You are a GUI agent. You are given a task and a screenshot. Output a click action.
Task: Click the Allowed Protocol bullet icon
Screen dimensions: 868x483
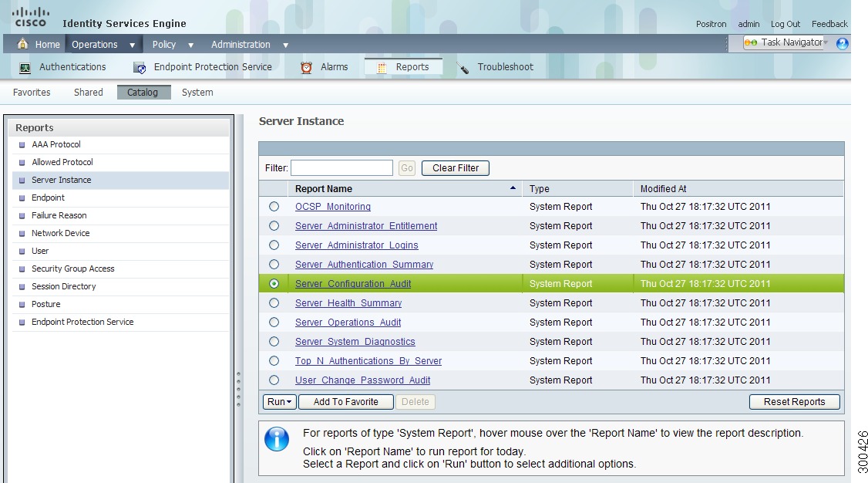tap(22, 162)
